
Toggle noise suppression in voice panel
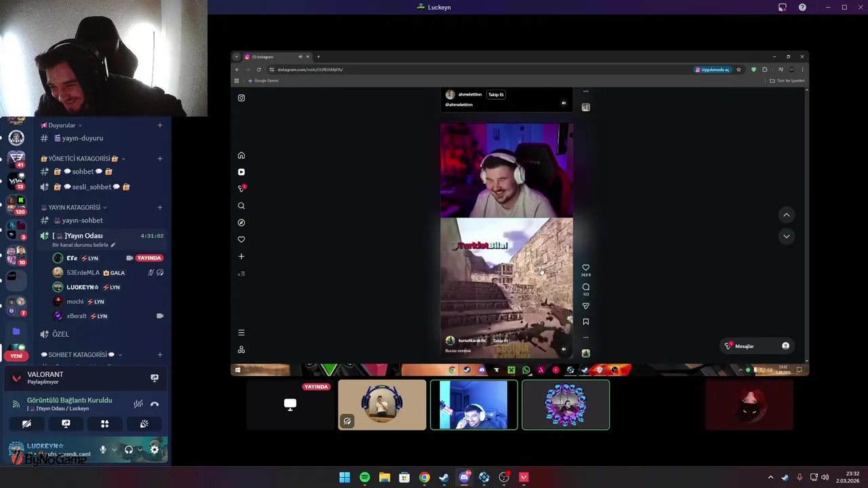pos(138,404)
